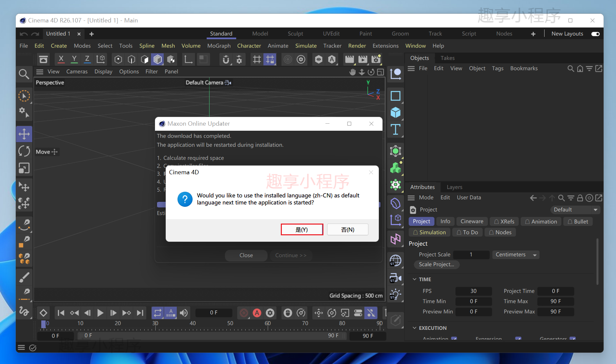Toggle viewport layout maximize icon
Viewport: 616px width, 364px height.
(380, 72)
